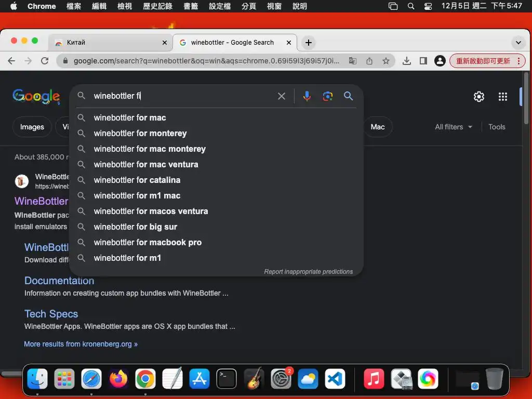The image size is (532, 399).
Task: Open Music app from the Dock
Action: pyautogui.click(x=374, y=379)
